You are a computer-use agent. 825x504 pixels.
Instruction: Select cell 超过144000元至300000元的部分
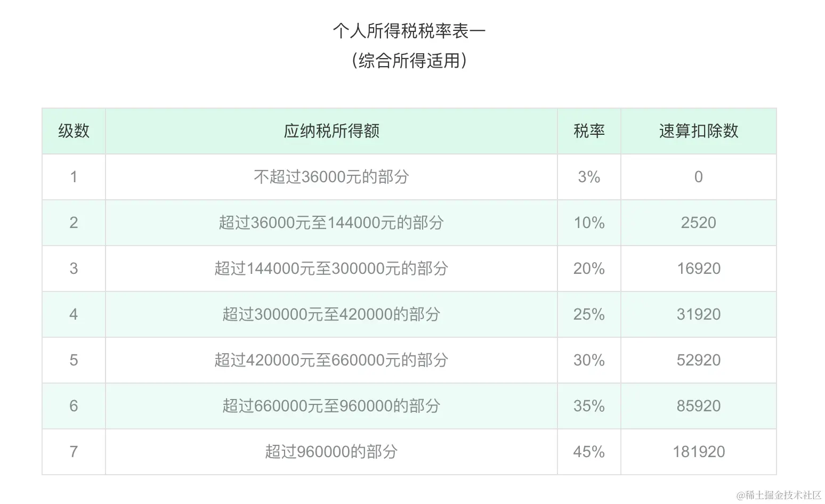(x=331, y=269)
